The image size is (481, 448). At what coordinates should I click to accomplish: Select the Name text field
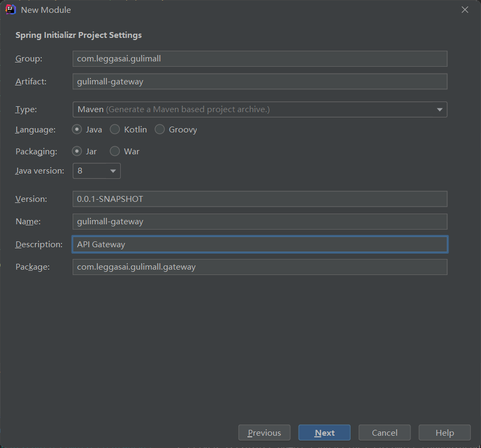259,222
